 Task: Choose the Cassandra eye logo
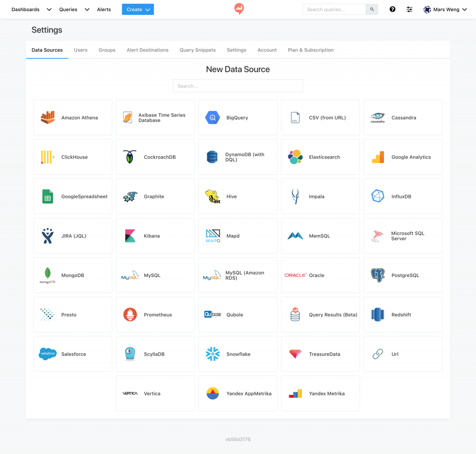(377, 118)
